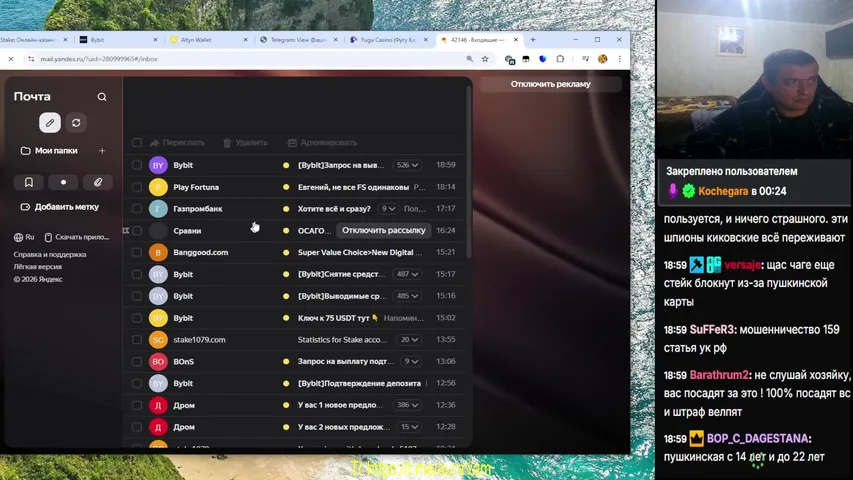Bookmark page with star icon in address bar
This screenshot has height=480, width=853.
point(485,59)
